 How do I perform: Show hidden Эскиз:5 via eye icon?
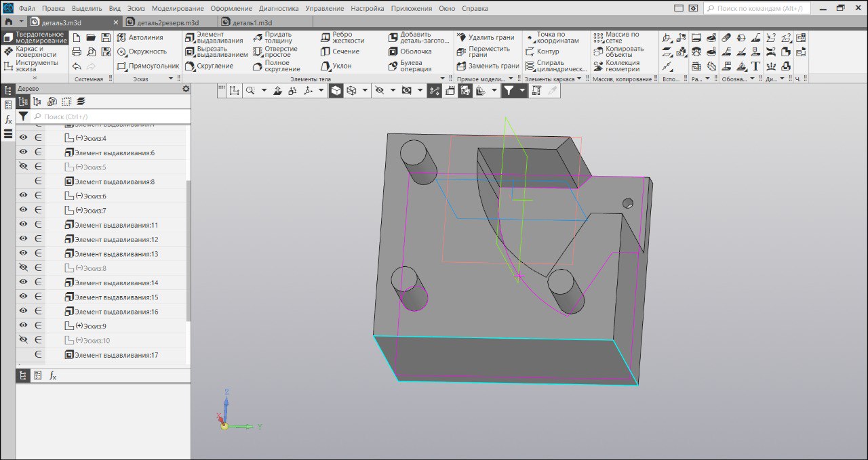(x=24, y=167)
